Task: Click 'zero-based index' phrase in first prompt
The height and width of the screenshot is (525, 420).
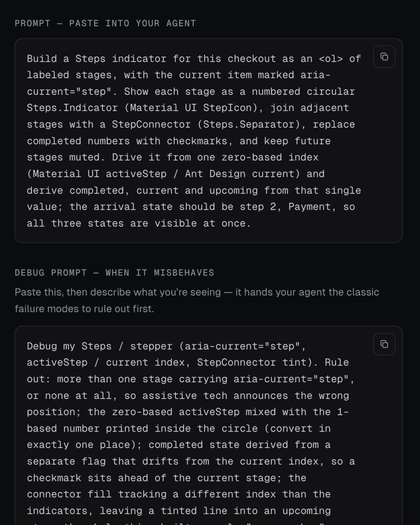Action: [270, 157]
